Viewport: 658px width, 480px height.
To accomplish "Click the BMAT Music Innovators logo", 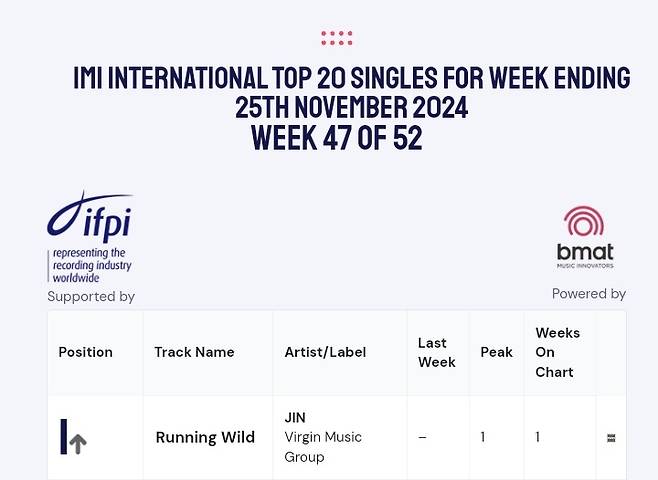I will (585, 237).
